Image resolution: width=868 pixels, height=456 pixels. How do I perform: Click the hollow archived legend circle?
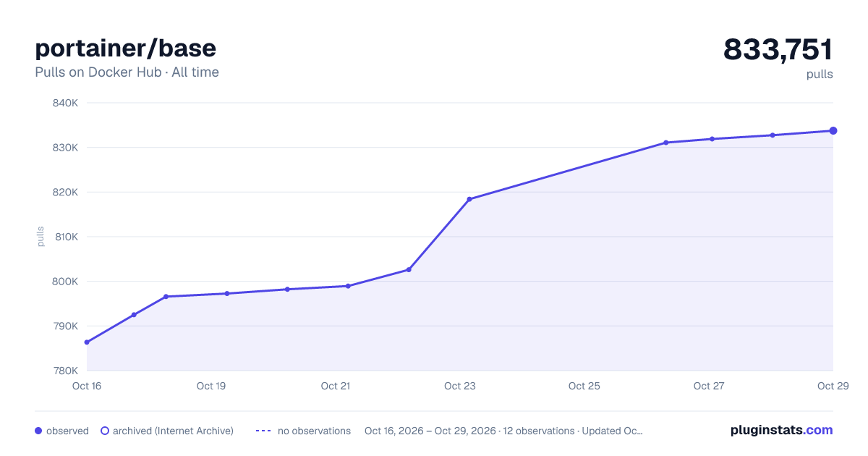point(105,431)
